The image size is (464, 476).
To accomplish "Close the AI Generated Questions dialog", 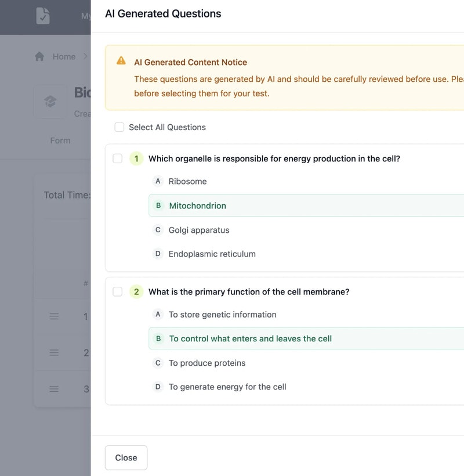I will pos(126,457).
